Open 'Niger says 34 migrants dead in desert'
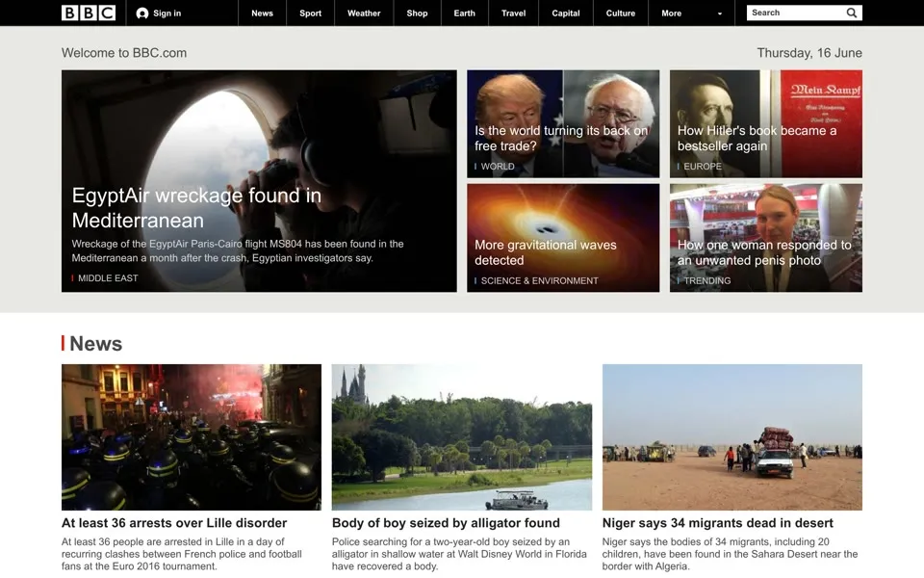 point(718,523)
